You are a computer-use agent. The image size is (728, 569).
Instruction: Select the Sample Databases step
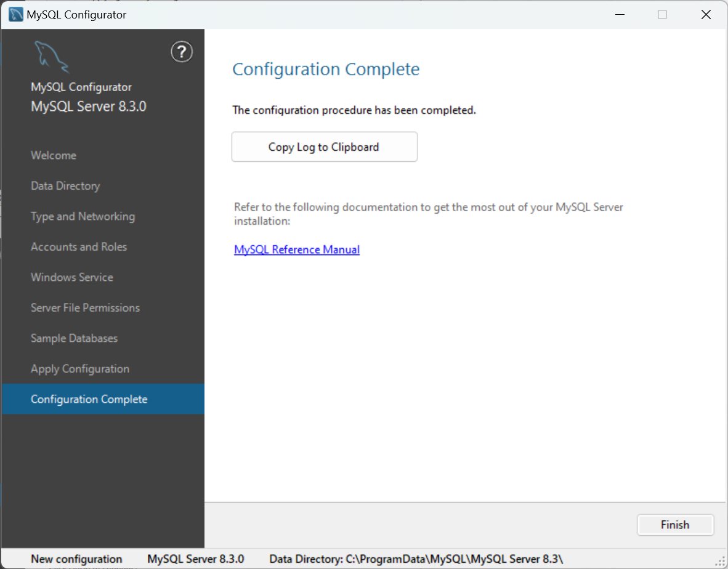(x=75, y=338)
